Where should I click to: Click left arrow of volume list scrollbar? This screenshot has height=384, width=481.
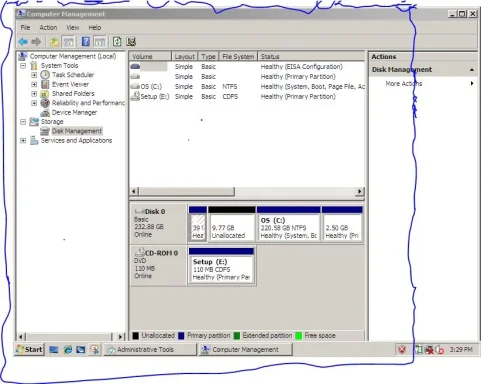point(134,191)
